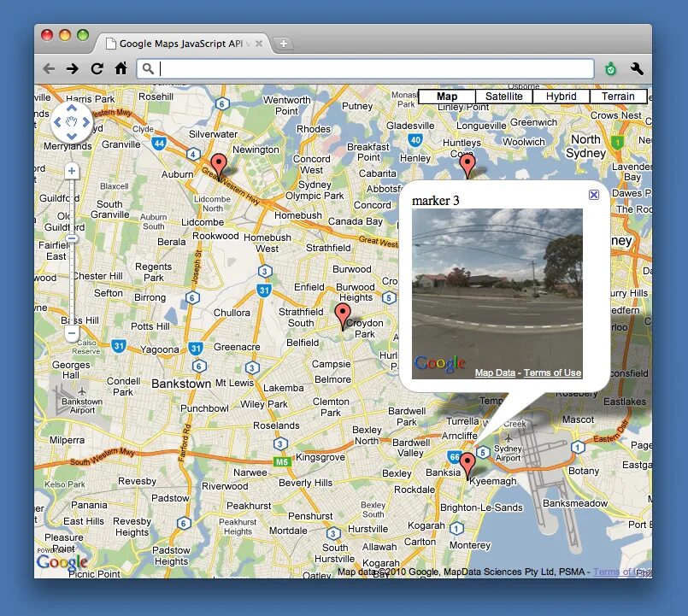Click the Sydney Airport plane icon
Screen dimensions: 688x616
(x=508, y=438)
